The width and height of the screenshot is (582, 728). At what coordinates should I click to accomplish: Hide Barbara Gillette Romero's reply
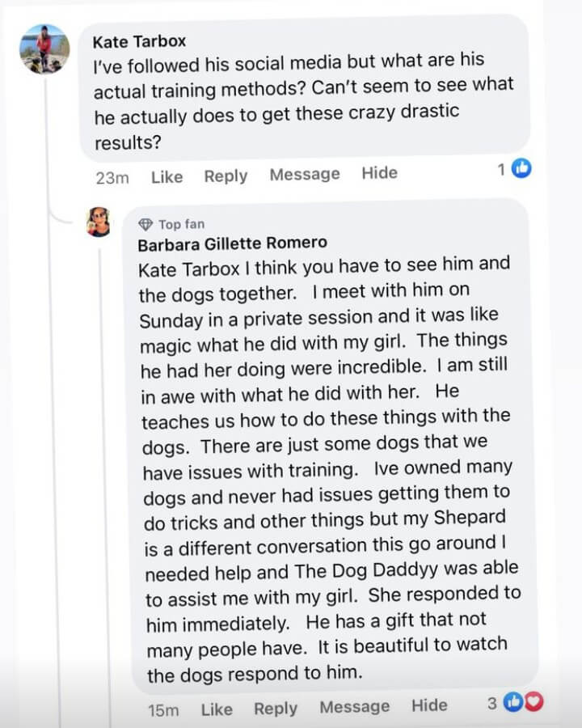(429, 705)
